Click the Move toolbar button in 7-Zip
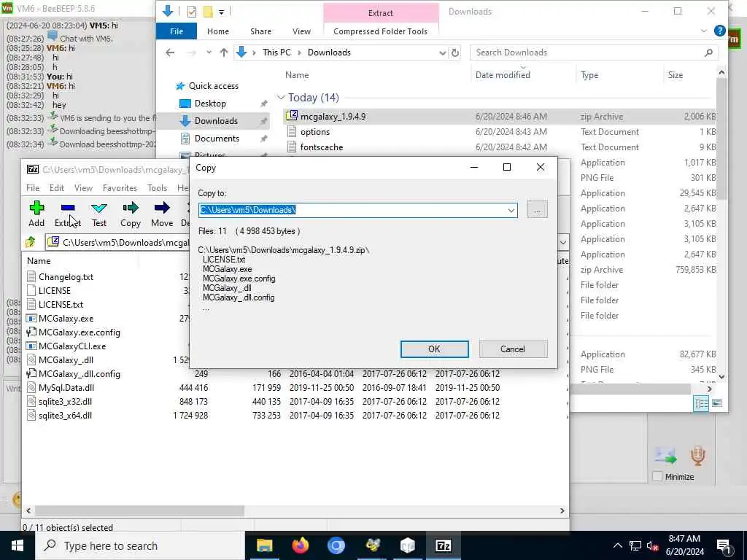This screenshot has width=747, height=560. coord(162,214)
